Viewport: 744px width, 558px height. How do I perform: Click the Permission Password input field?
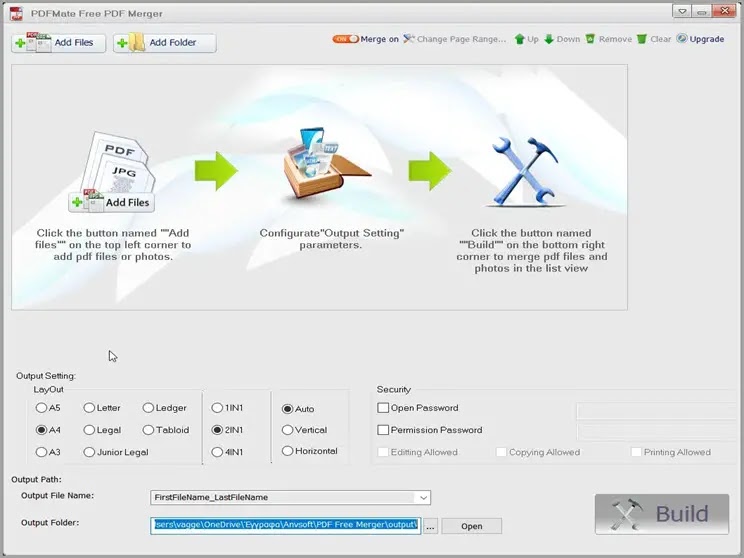pos(657,432)
